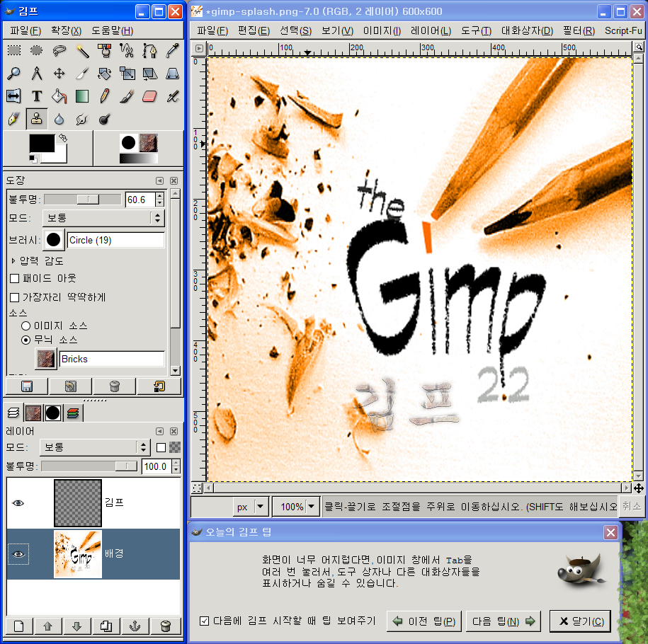Viewport: 648px width, 644px height.
Task: Select the Color Picker tool
Action: click(x=172, y=50)
